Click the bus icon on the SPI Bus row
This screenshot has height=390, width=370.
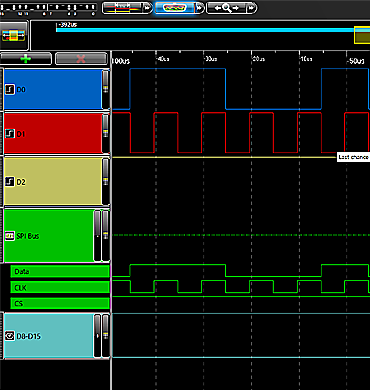(10, 236)
